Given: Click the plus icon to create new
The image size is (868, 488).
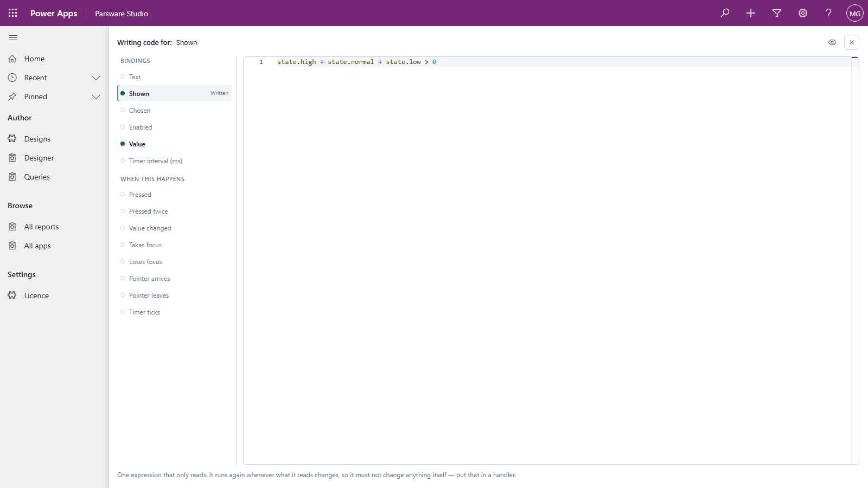Looking at the screenshot, I should [x=751, y=13].
